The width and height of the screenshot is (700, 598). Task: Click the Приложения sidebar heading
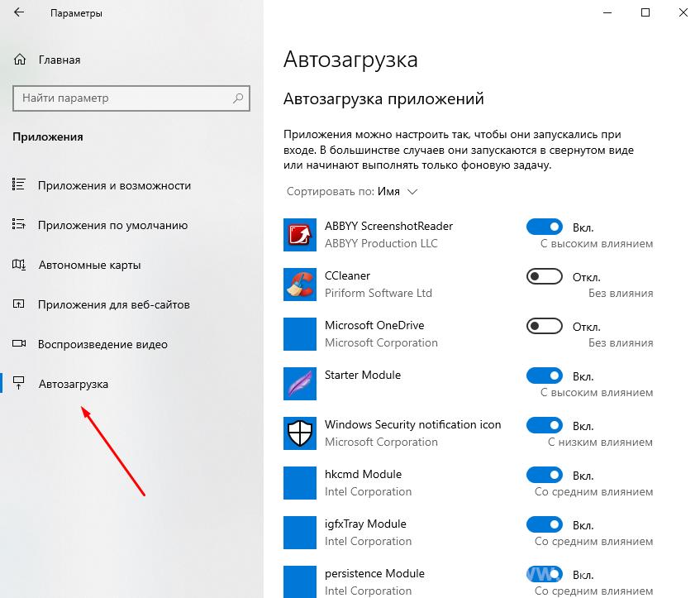coord(48,136)
